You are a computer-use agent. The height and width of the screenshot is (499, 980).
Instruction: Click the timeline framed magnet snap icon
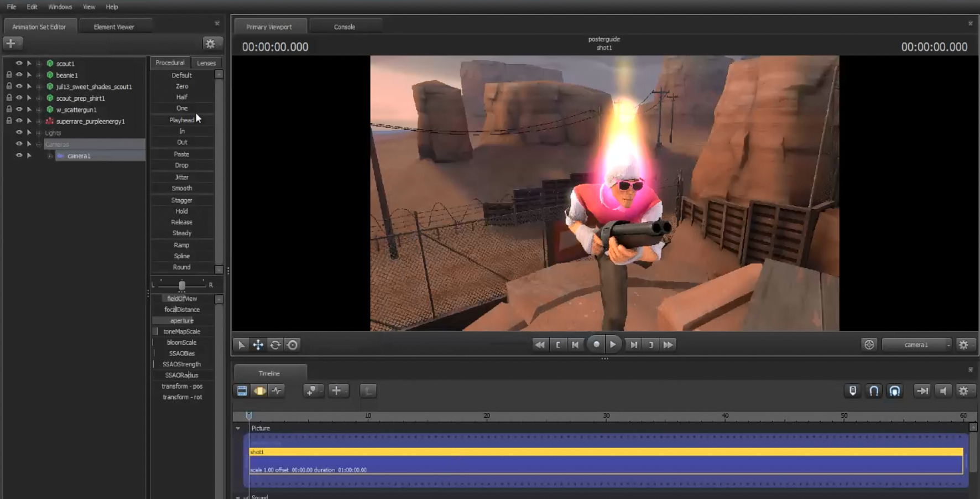pos(894,391)
